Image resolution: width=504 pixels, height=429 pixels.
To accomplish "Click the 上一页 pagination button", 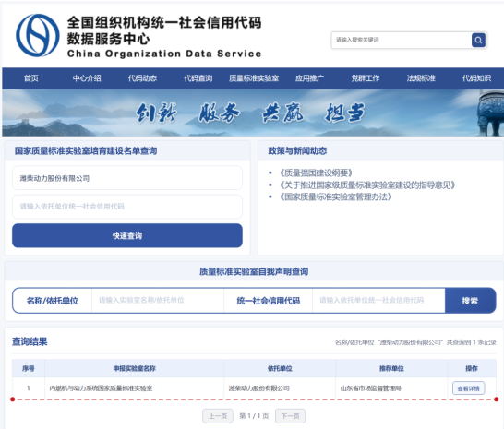I will coord(218,416).
